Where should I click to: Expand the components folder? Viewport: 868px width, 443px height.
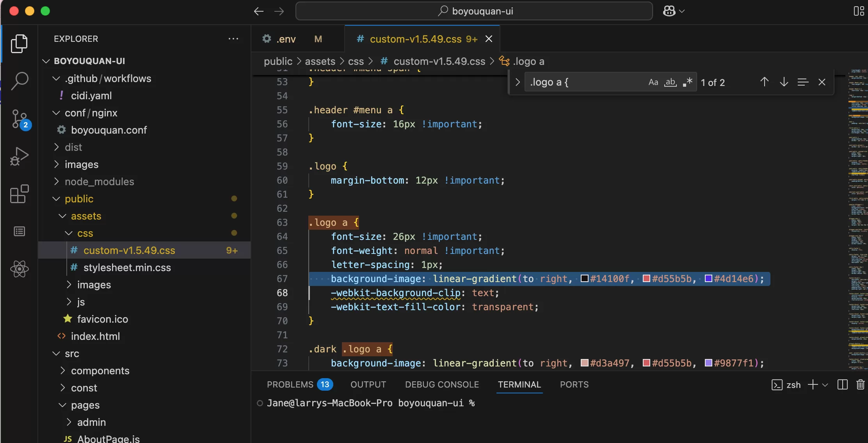[x=62, y=370]
